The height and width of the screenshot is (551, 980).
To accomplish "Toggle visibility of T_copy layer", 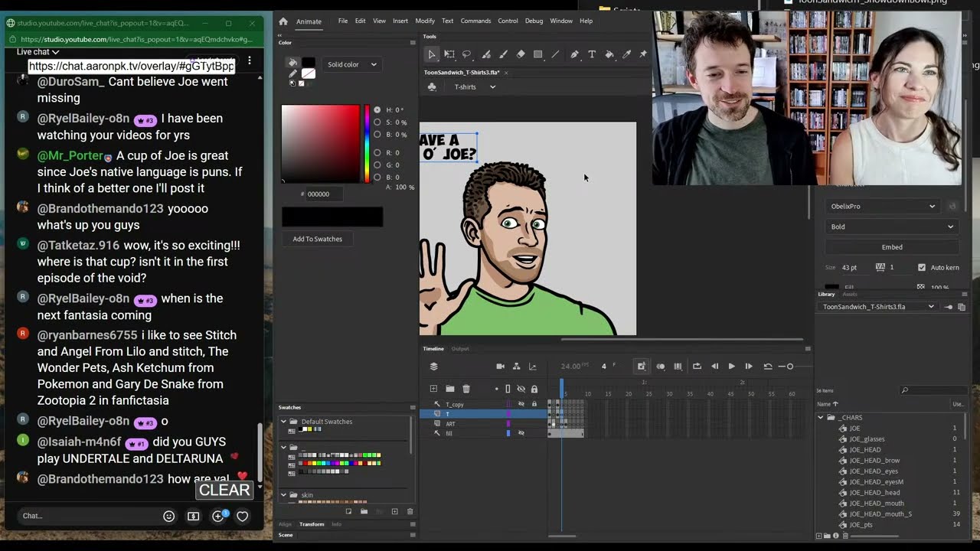I will pos(521,404).
